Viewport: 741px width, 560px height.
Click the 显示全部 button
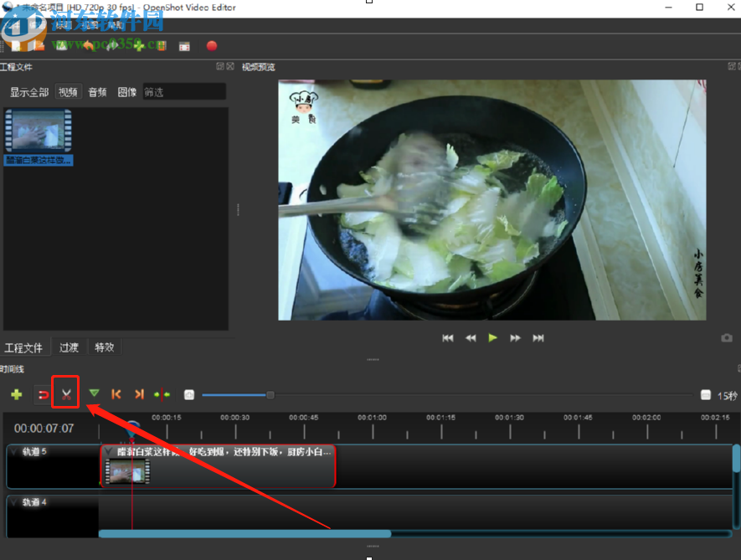[x=29, y=92]
